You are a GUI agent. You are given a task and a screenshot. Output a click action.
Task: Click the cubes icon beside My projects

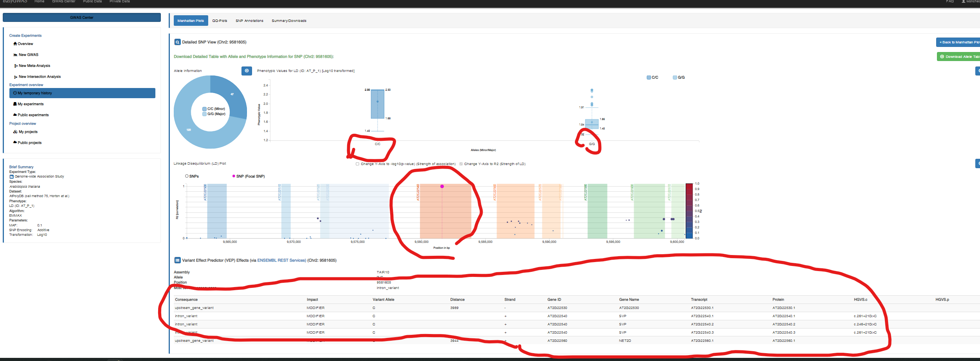(15, 132)
